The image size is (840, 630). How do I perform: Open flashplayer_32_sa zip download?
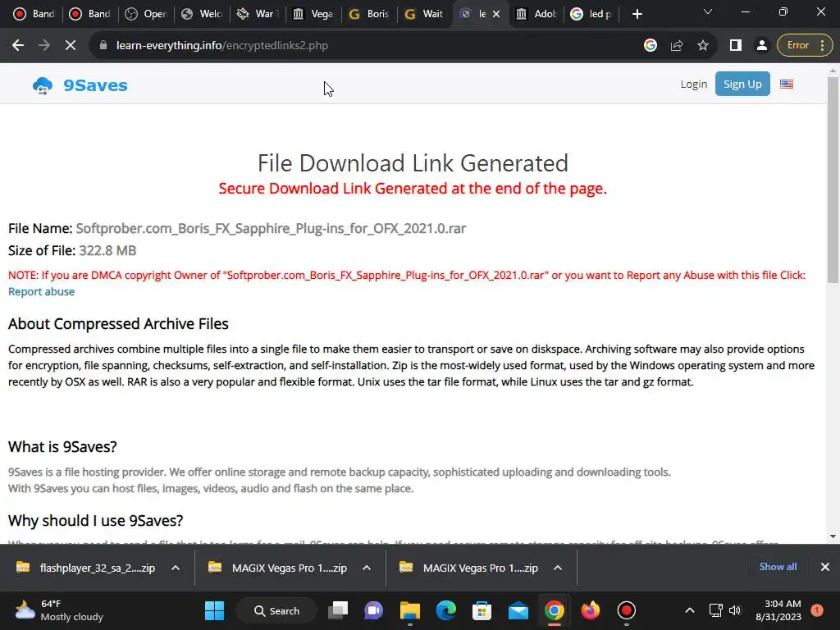point(85,568)
